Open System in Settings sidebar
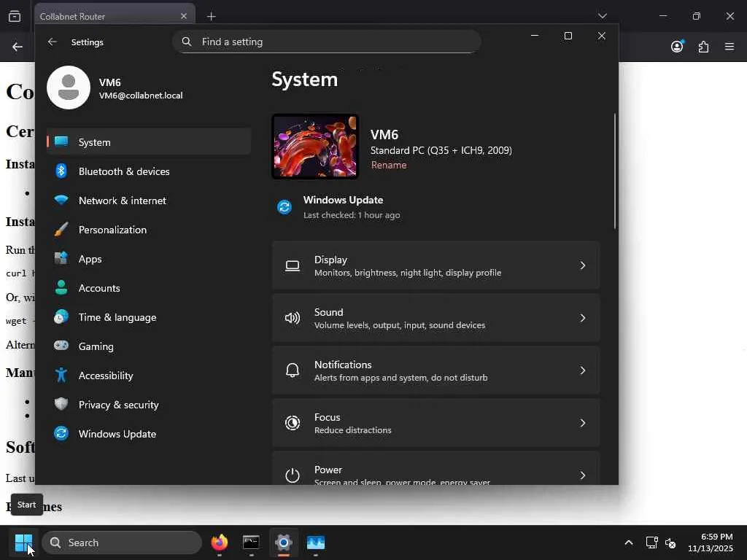The height and width of the screenshot is (560, 747). pyautogui.click(x=149, y=142)
